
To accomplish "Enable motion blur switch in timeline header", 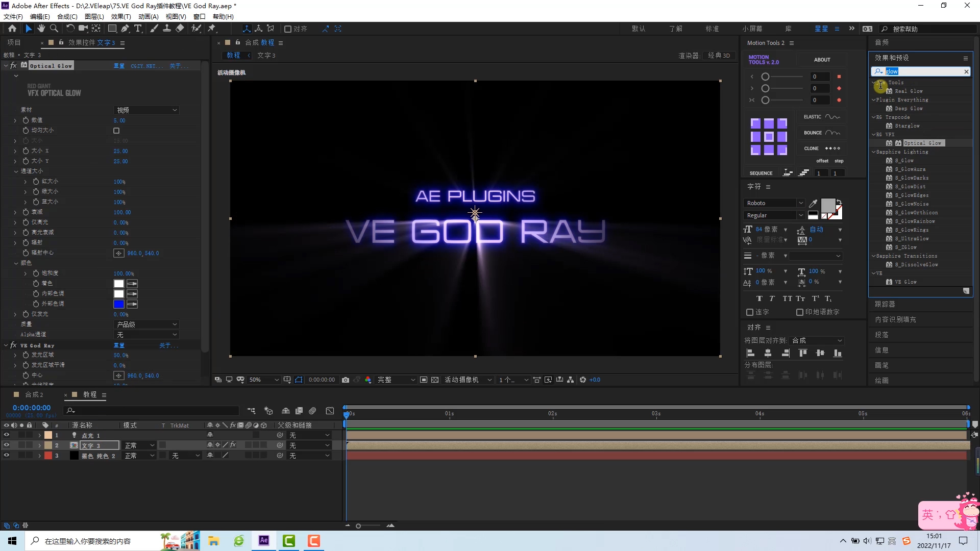I will [x=312, y=410].
